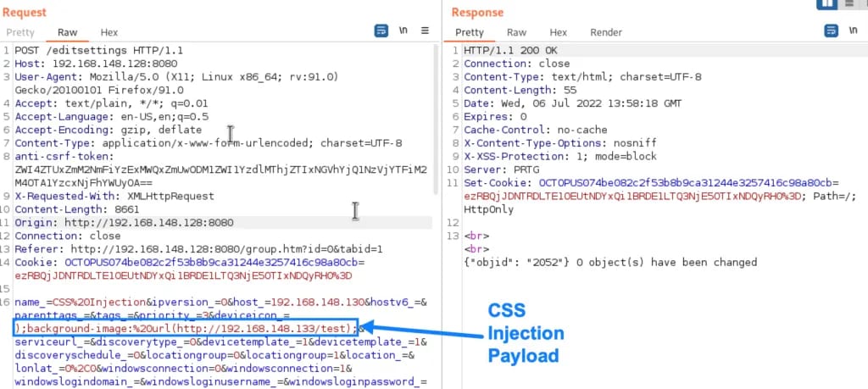The height and width of the screenshot is (389, 868).
Task: Click the 'Origin: http://192.168.148.128:8080' header
Action: pos(124,223)
